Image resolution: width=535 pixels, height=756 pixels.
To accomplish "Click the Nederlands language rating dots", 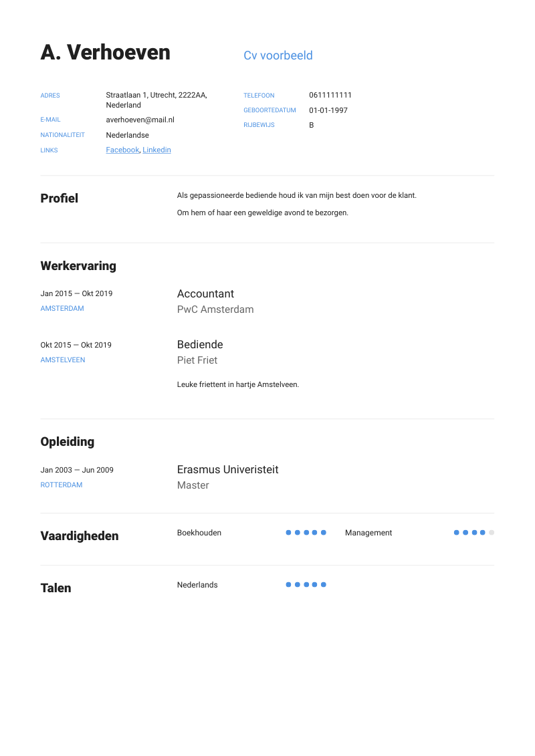I will [306, 585].
